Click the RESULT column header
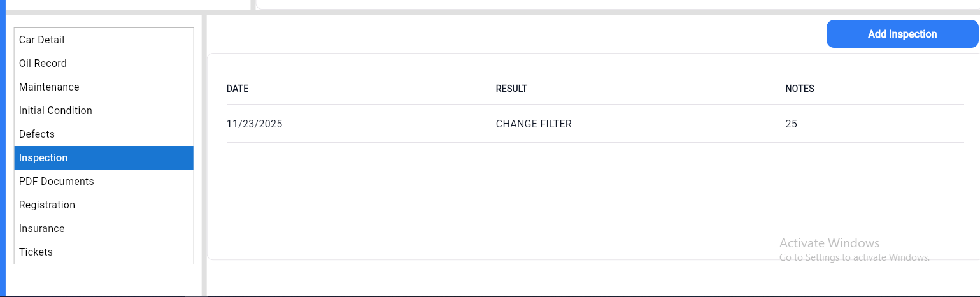 tap(511, 89)
